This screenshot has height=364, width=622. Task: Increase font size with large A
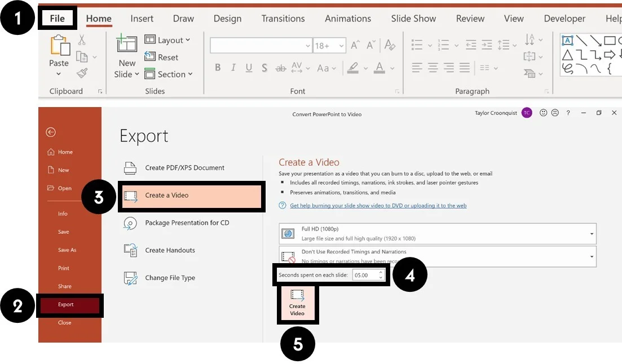click(x=355, y=45)
